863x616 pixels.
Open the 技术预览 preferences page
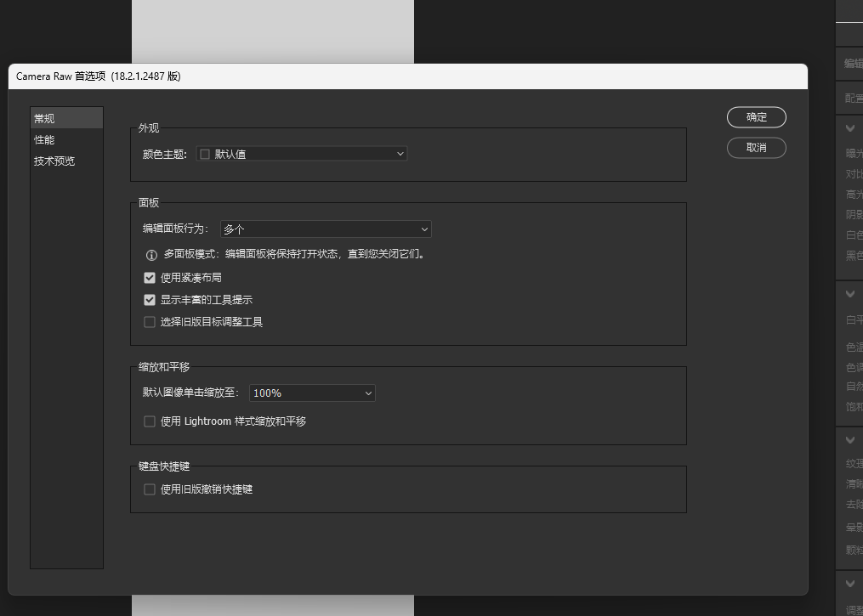click(54, 161)
